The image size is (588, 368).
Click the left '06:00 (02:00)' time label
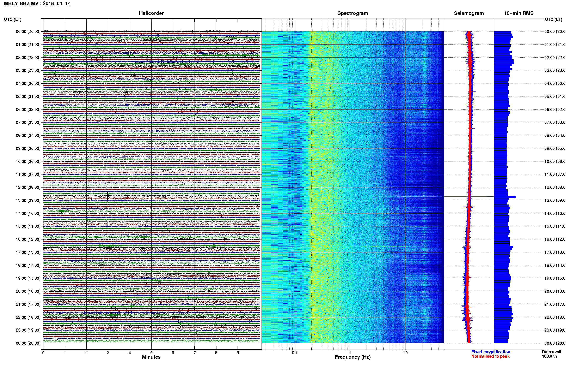[28, 109]
